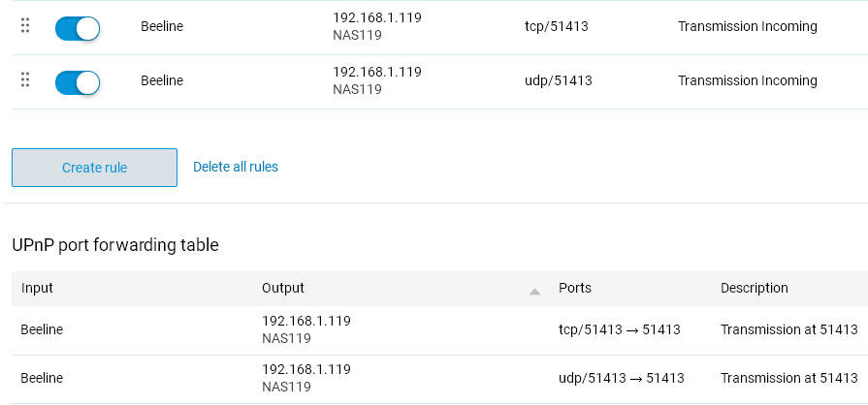
Task: Open the tcp/51413 rule row via Beeline
Action: 162,26
